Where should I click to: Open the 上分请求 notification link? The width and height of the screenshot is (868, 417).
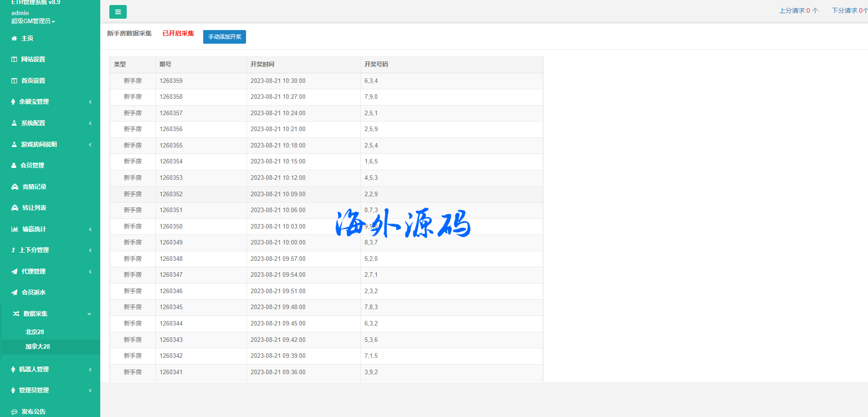click(x=798, y=10)
